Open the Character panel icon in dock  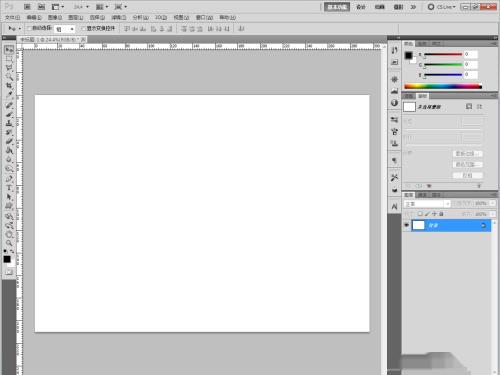click(x=395, y=207)
